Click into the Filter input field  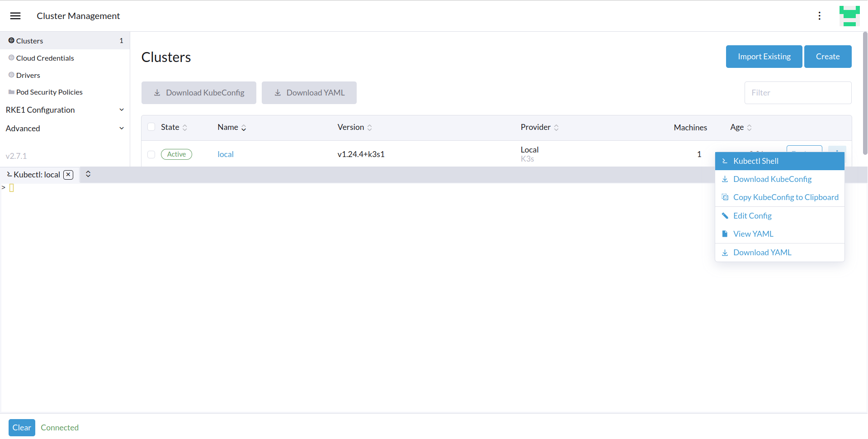coord(797,93)
